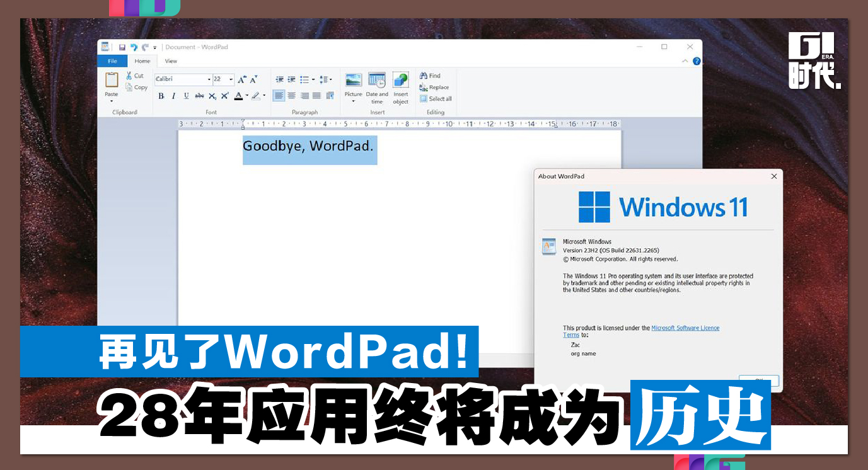This screenshot has width=868, height=470.
Task: Open the bullet list style dropdown arrow
Action: pyautogui.click(x=313, y=79)
